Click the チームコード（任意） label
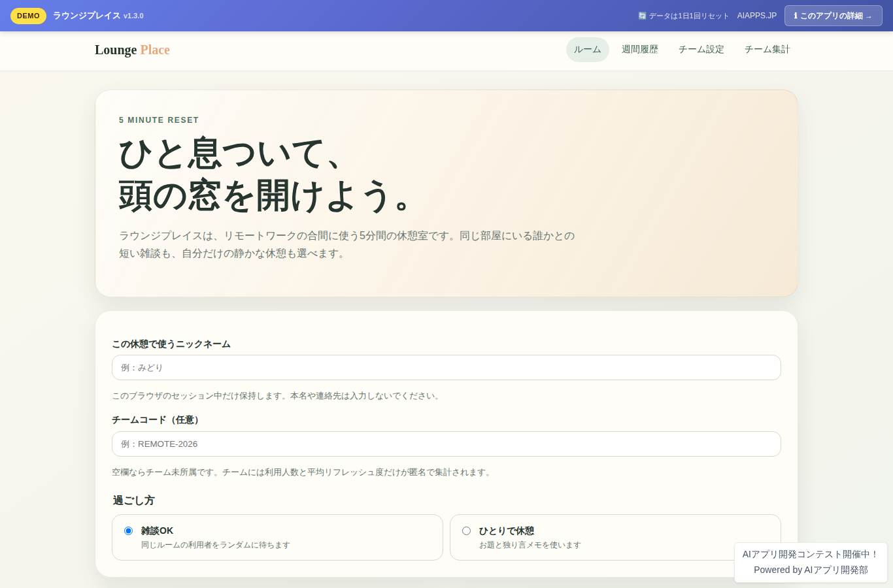Image resolution: width=893 pixels, height=588 pixels. click(x=158, y=419)
